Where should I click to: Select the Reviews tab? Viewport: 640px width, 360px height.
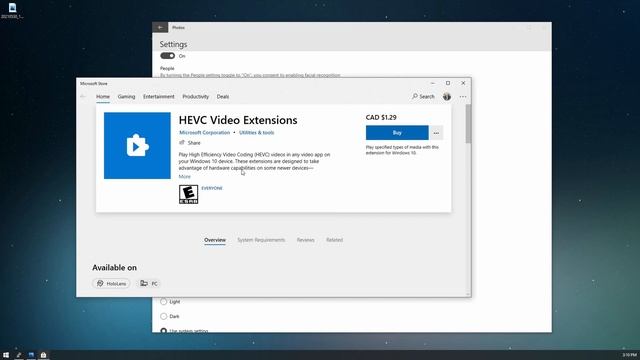tap(305, 240)
